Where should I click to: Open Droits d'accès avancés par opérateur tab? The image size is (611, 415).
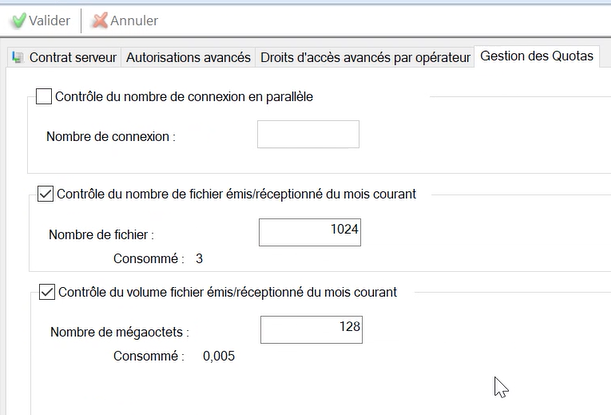click(364, 58)
